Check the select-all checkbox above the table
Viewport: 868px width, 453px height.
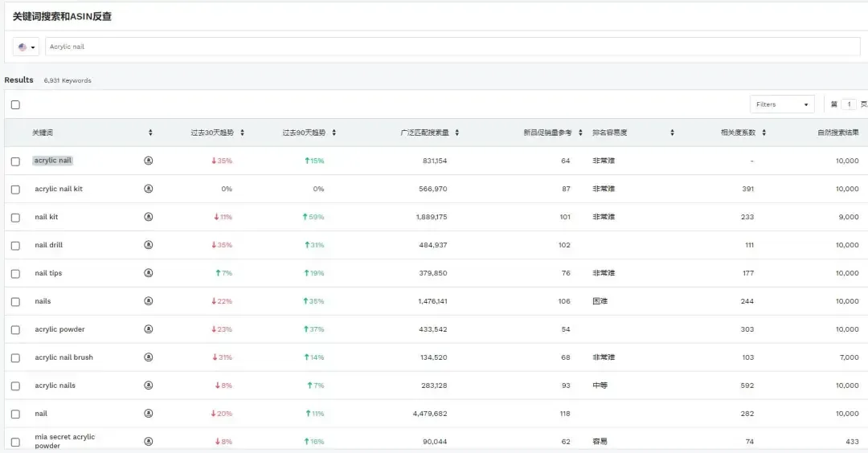(x=15, y=104)
